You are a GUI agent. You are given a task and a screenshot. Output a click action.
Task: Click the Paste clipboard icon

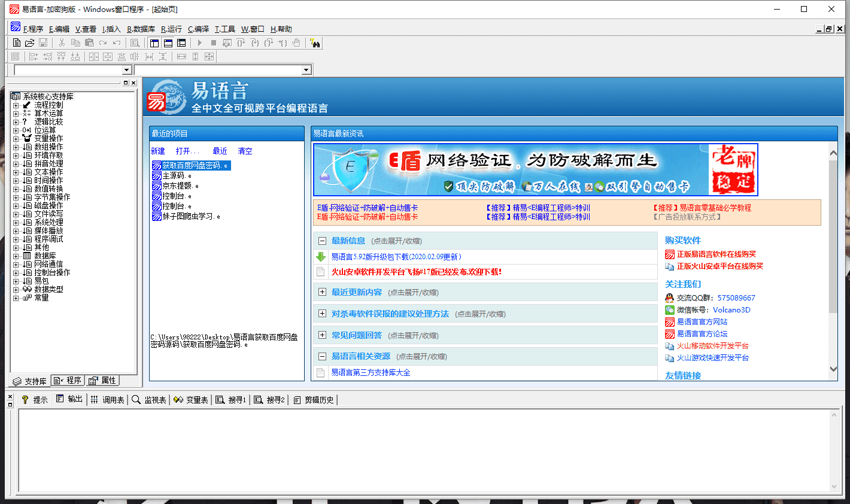coord(89,42)
